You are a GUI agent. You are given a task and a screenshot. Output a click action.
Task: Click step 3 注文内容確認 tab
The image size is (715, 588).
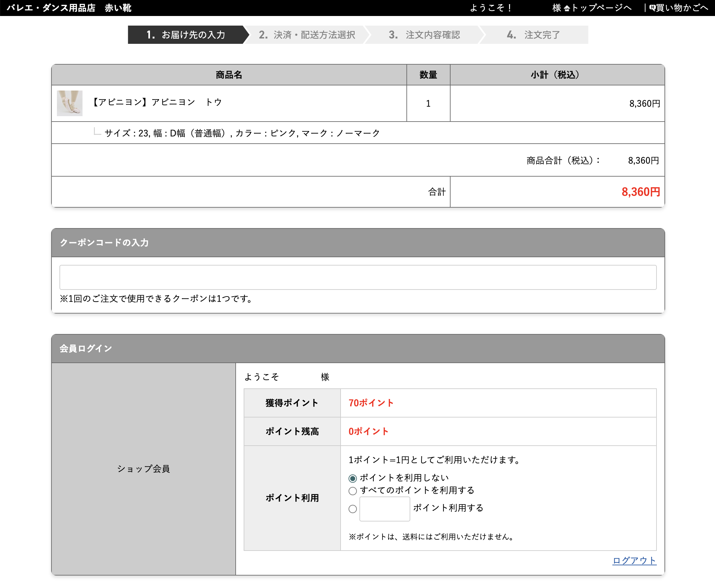424,35
